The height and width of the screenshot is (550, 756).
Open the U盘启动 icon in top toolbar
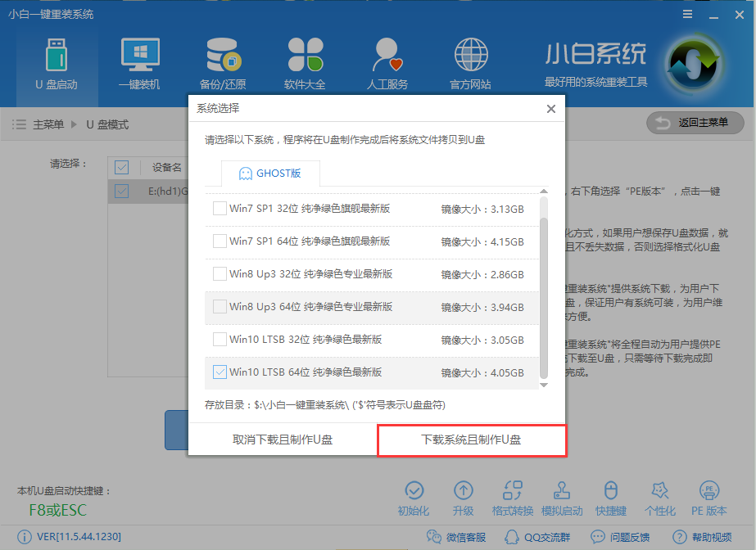[x=57, y=56]
